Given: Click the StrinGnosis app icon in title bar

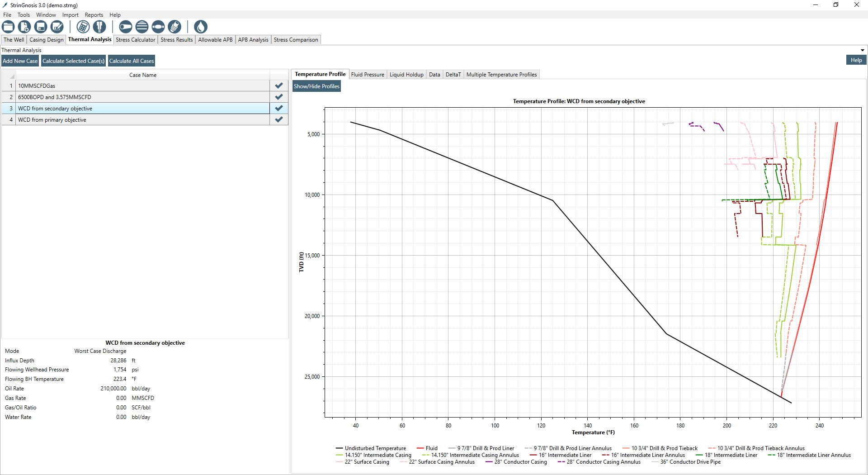Looking at the screenshot, I should tap(5, 5).
